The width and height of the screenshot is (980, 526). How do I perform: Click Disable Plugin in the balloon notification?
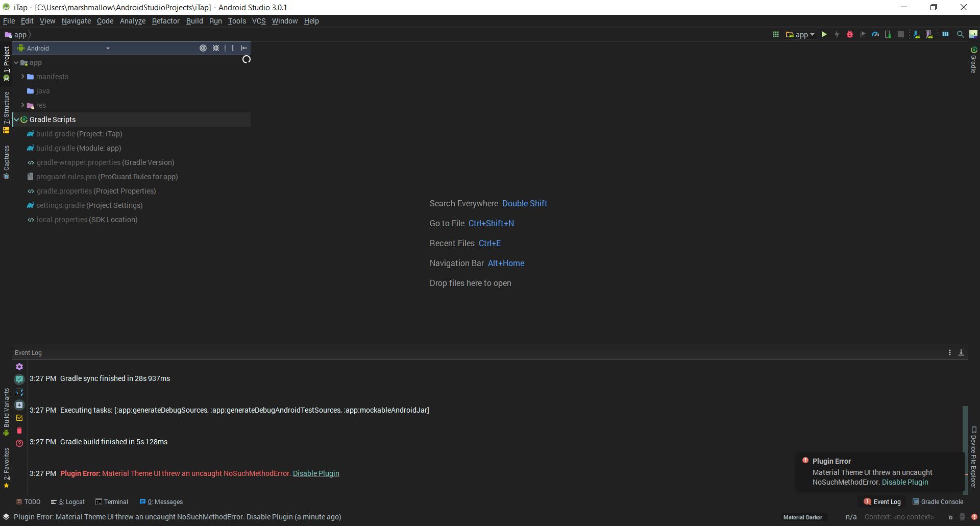click(905, 482)
